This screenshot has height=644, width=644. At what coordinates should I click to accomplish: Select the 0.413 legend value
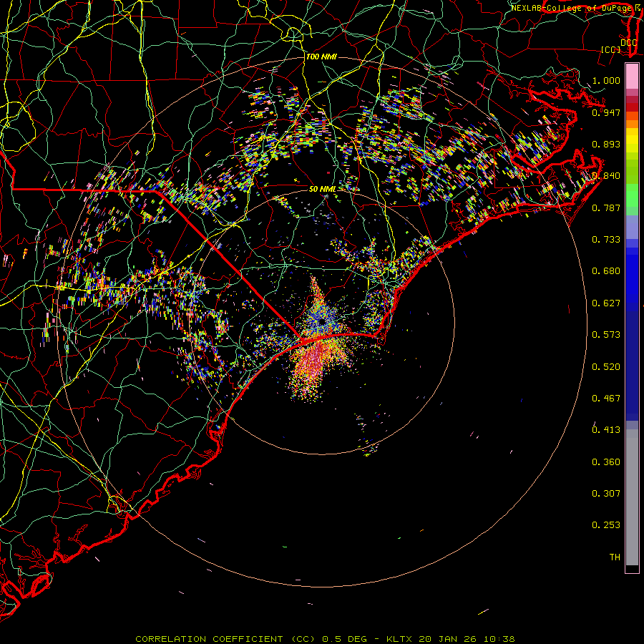click(606, 430)
